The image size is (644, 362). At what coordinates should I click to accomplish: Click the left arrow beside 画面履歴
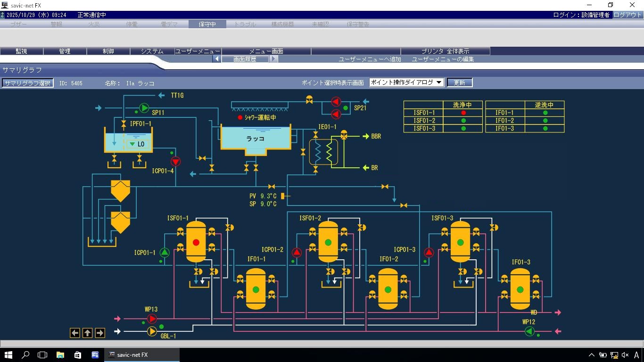216,59
